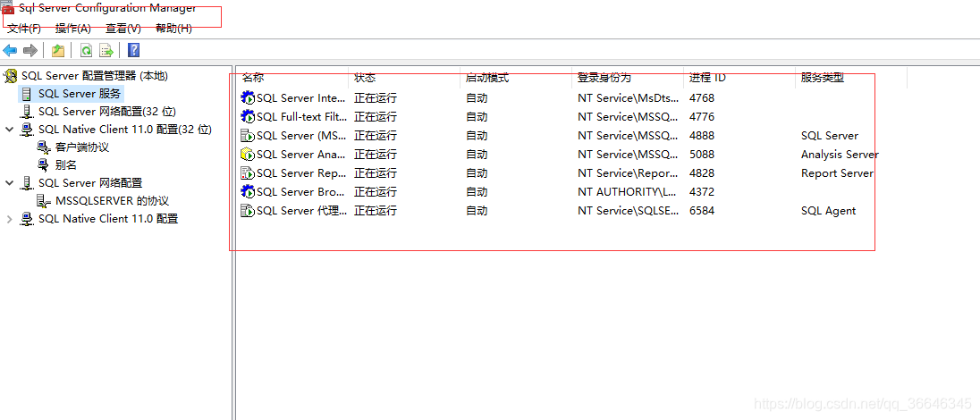Click the SQL Server 网络配置(32 位) icon
This screenshot has height=420, width=980.
pyautogui.click(x=27, y=112)
